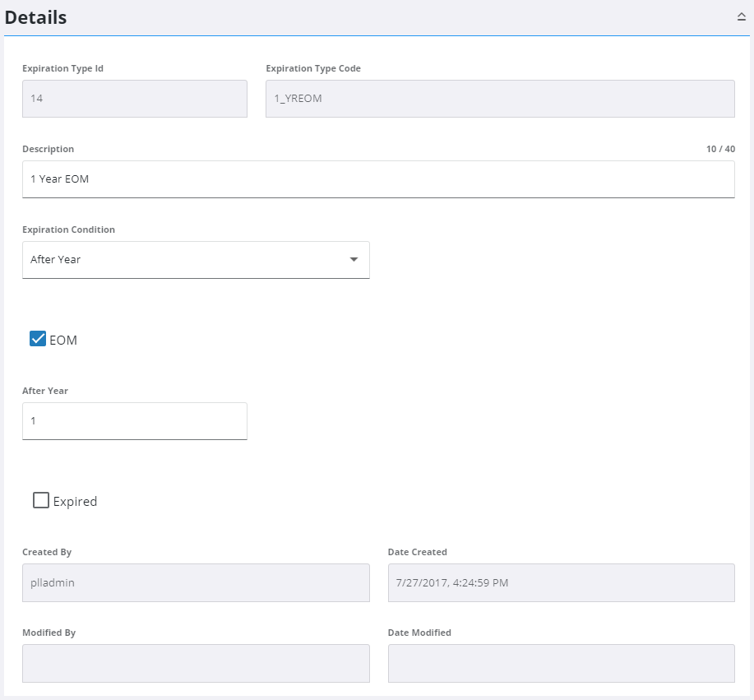Click the "10 / 40" character counter
The height and width of the screenshot is (700, 754).
coord(720,149)
